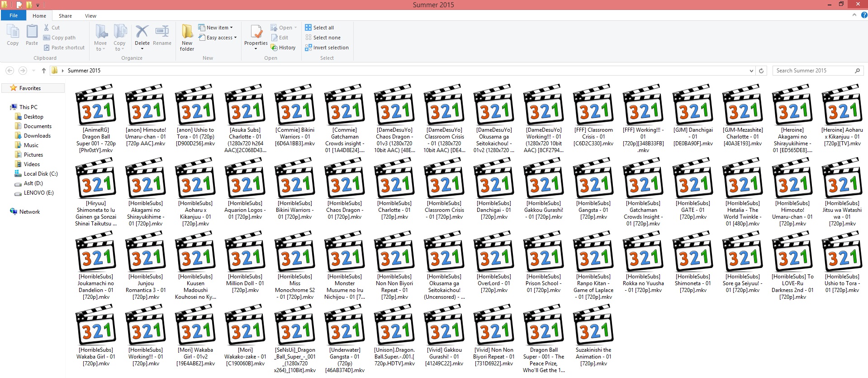Select [FFF] Classroom Crisis - 01 file
Viewport: 868px width, 378px height.
tap(593, 115)
